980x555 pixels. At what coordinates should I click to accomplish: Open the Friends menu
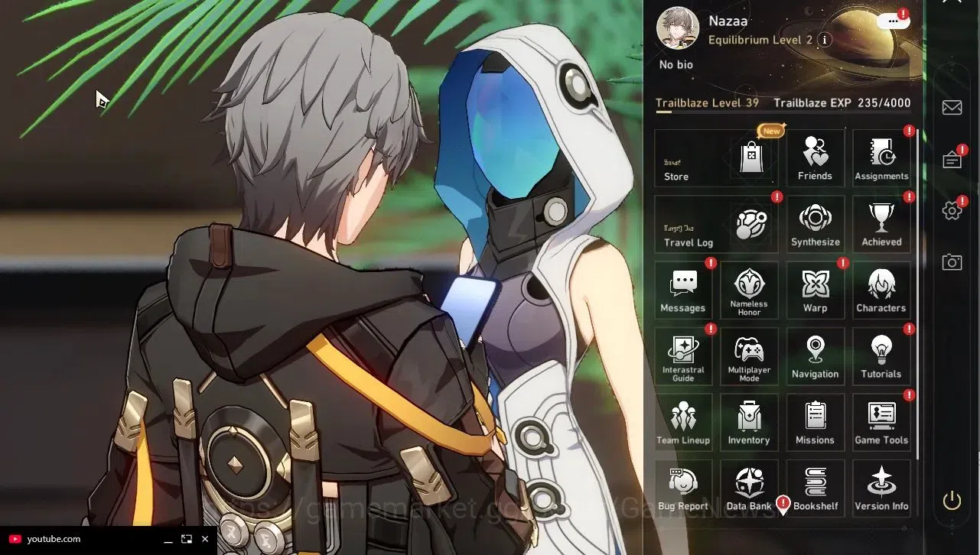(816, 158)
